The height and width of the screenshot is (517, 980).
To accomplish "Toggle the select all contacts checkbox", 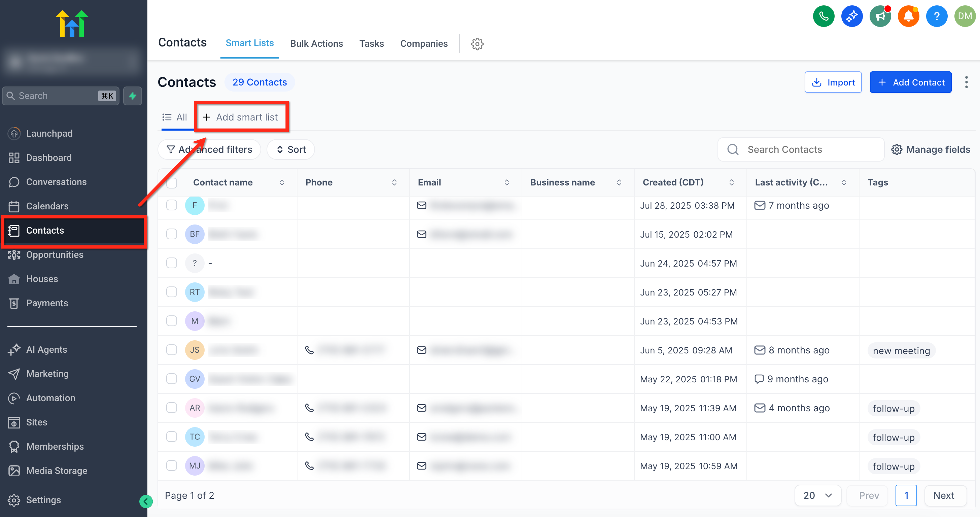I will [x=172, y=183].
